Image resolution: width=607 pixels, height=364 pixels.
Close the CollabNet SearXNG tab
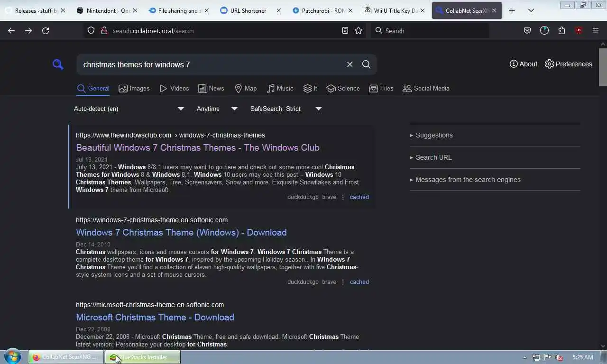tap(494, 10)
